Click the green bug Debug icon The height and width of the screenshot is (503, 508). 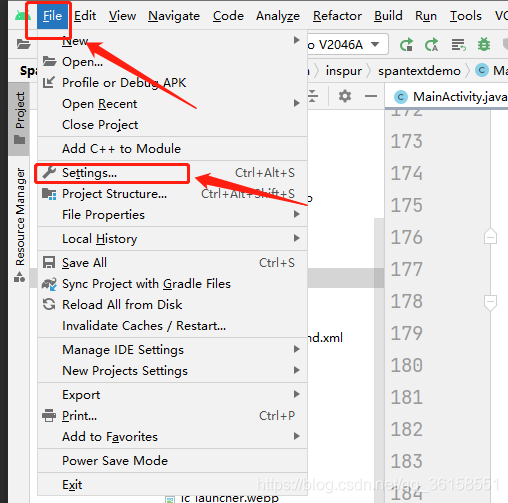(x=484, y=44)
